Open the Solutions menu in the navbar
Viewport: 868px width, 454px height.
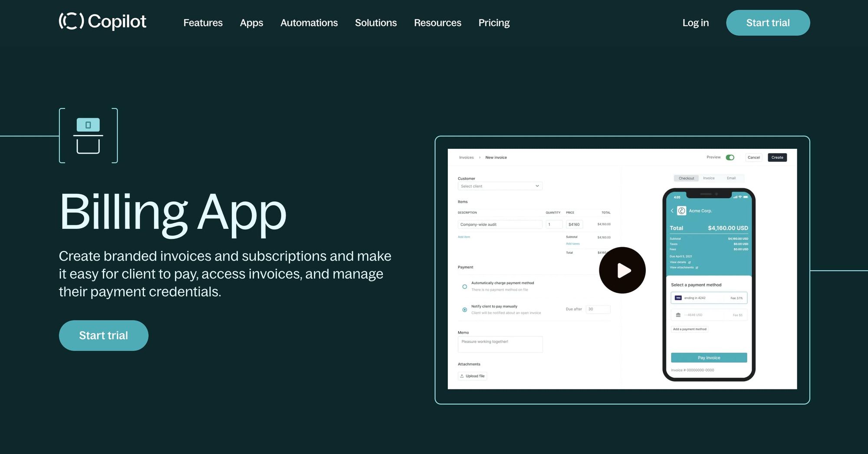click(x=376, y=23)
